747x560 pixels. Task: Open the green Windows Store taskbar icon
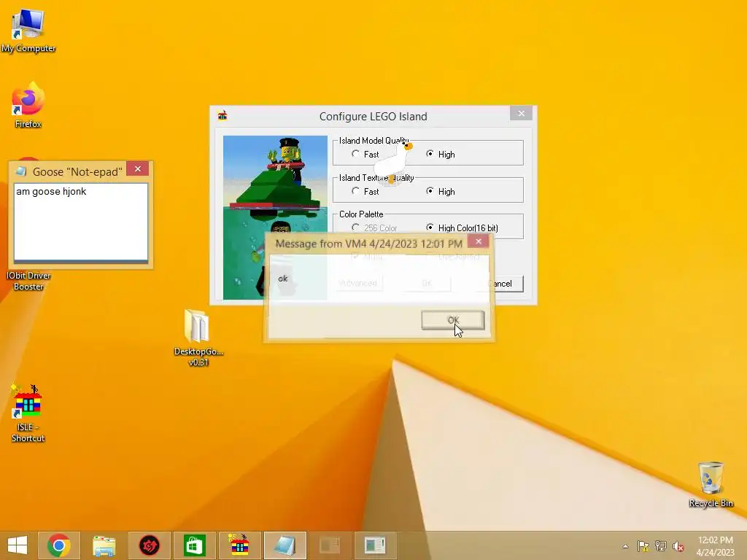pos(194,545)
